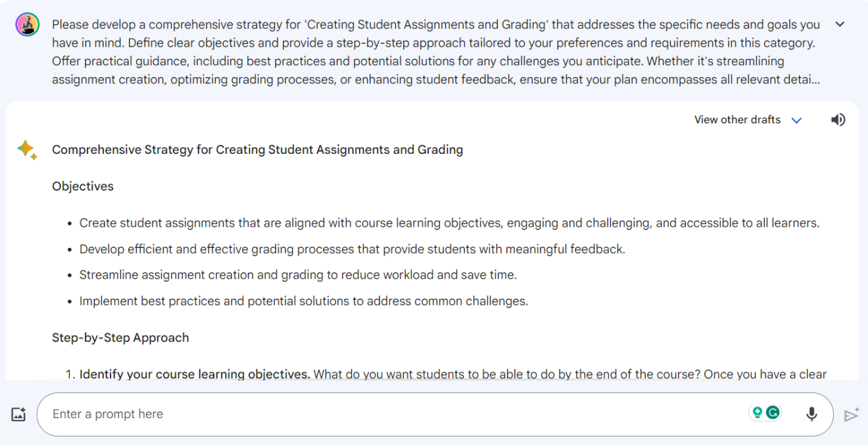Click the user profile avatar
The image size is (868, 445).
[x=28, y=25]
